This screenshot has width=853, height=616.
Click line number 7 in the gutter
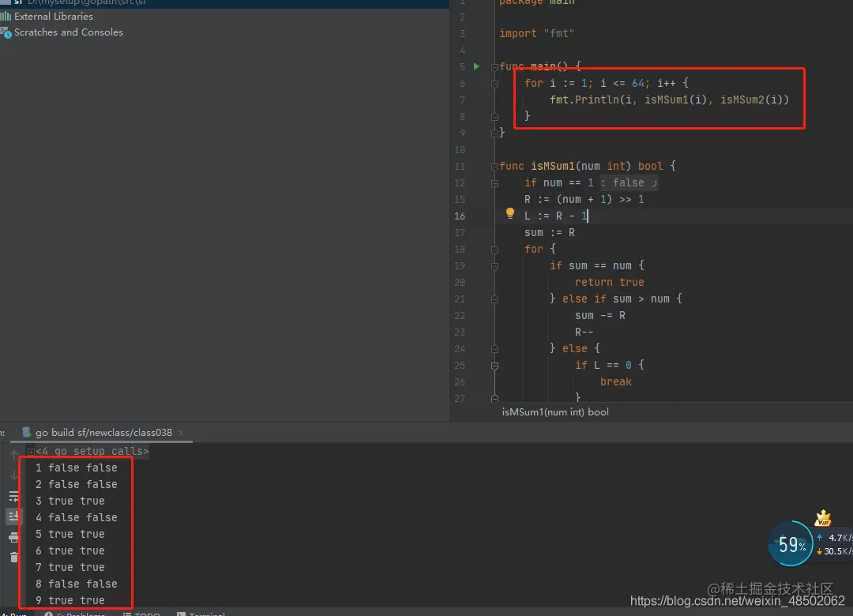point(462,100)
